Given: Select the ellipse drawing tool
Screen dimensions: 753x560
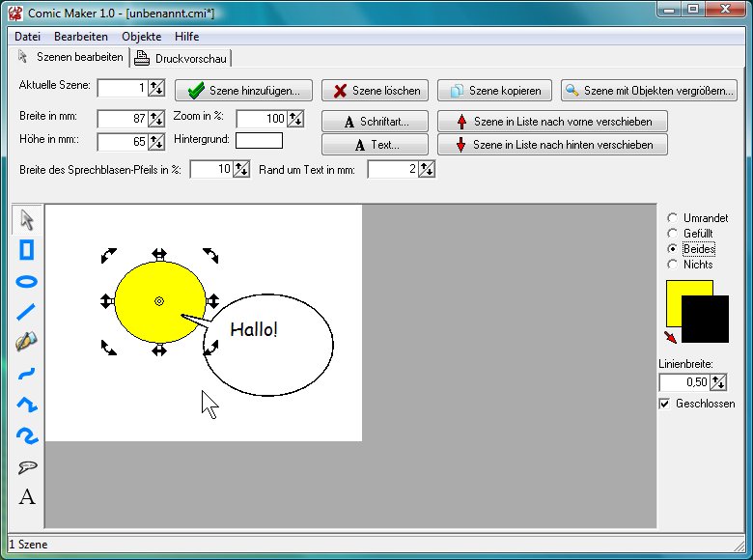Looking at the screenshot, I should tap(27, 281).
